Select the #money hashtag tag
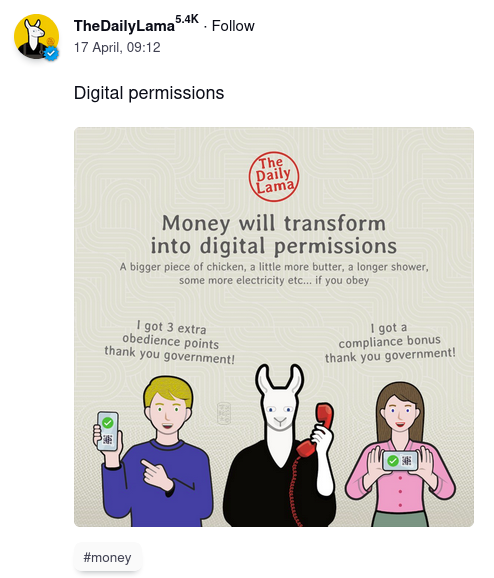 (x=107, y=557)
